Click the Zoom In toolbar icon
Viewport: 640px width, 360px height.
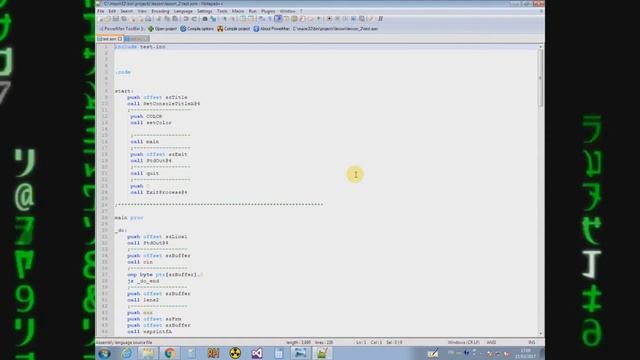click(x=224, y=19)
